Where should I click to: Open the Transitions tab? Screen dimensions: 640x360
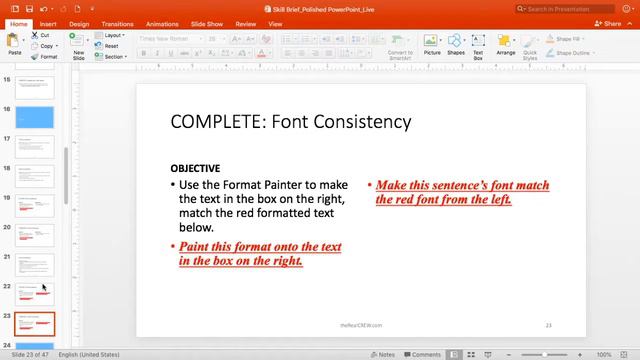point(118,24)
